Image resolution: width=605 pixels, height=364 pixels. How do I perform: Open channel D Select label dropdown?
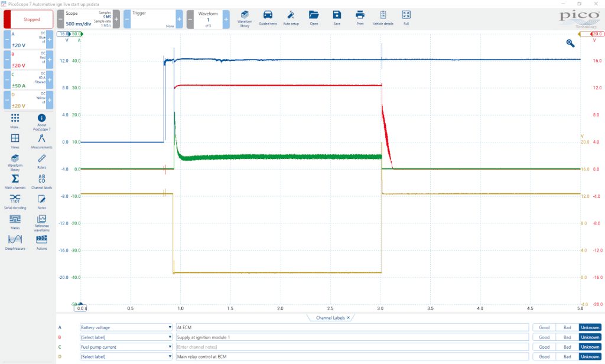click(x=126, y=357)
